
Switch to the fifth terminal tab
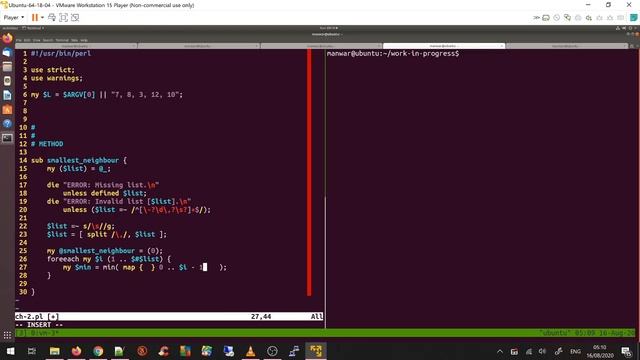click(x=567, y=46)
